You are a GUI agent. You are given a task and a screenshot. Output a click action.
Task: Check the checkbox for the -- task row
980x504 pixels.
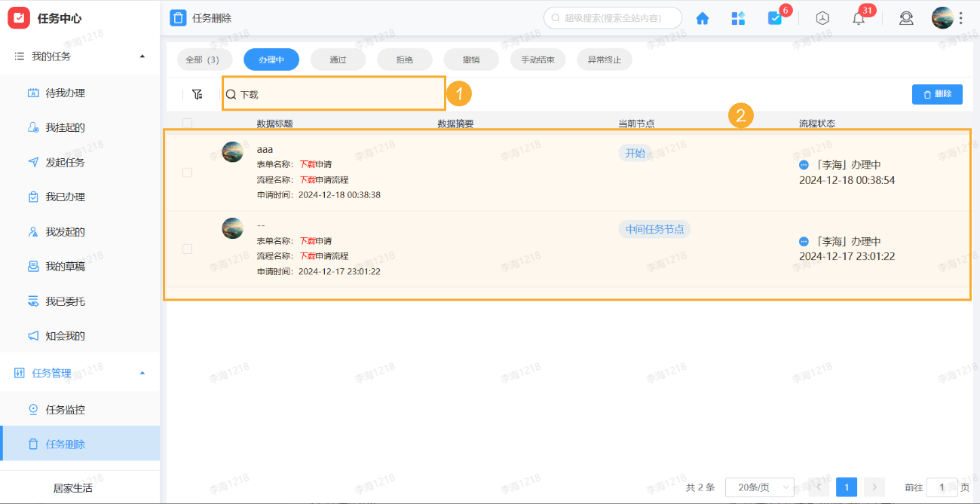(187, 249)
